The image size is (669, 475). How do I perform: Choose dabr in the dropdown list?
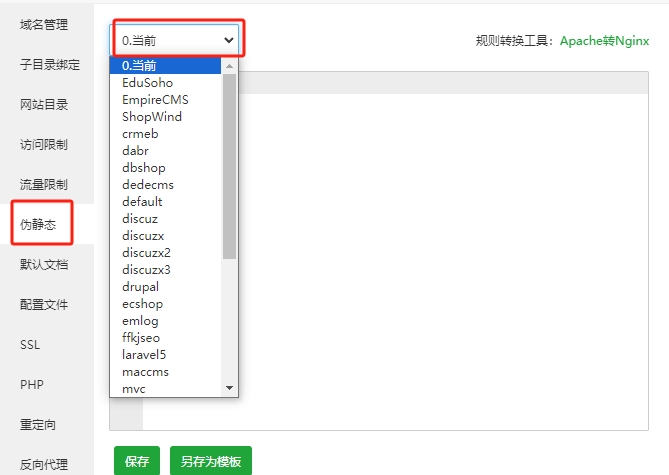point(166,151)
